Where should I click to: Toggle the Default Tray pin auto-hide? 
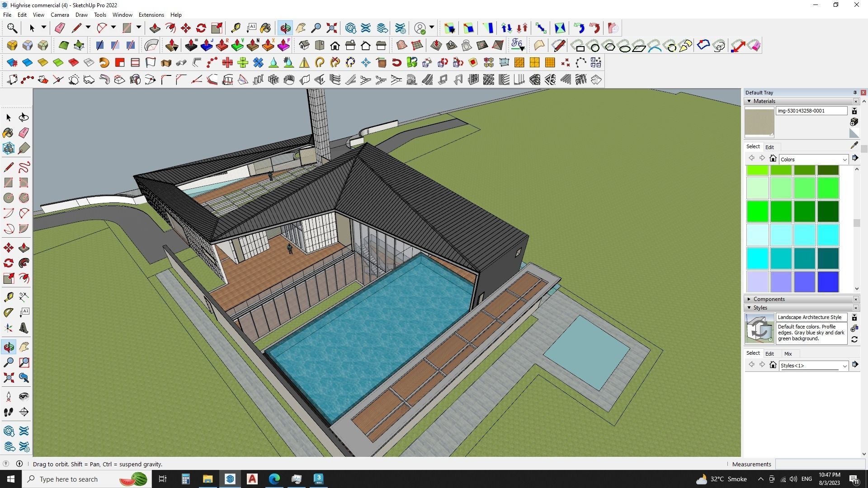click(x=855, y=93)
